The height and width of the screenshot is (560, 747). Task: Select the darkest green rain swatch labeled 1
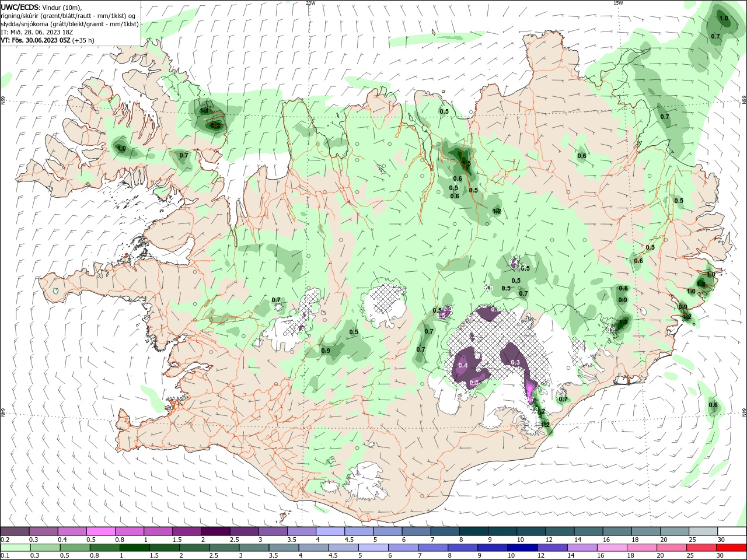134,548
